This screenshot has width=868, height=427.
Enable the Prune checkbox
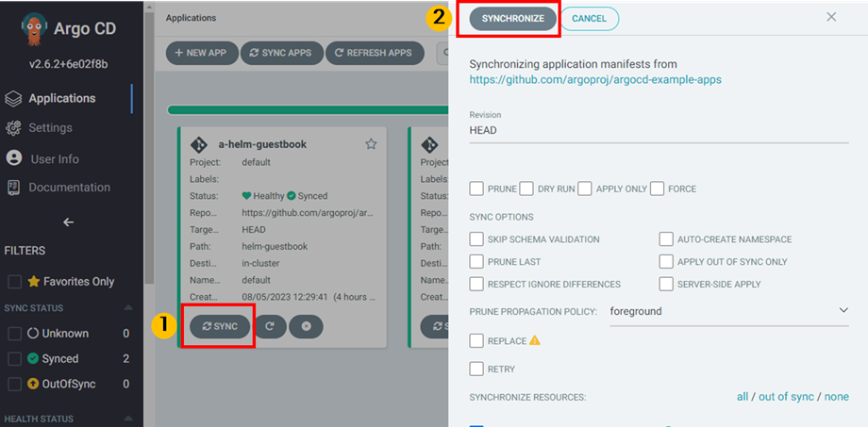(476, 189)
